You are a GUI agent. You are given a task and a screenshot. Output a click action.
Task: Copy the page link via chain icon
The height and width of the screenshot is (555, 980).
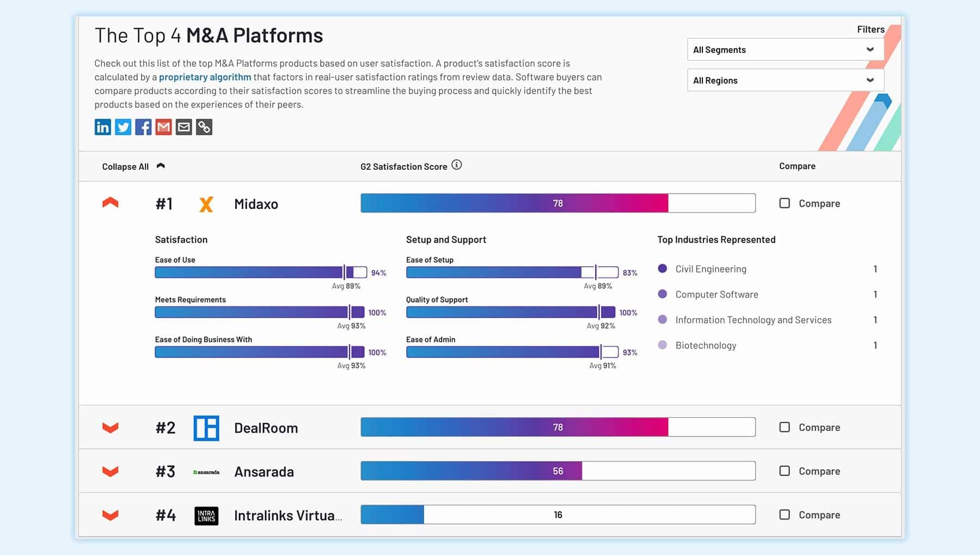tap(204, 127)
